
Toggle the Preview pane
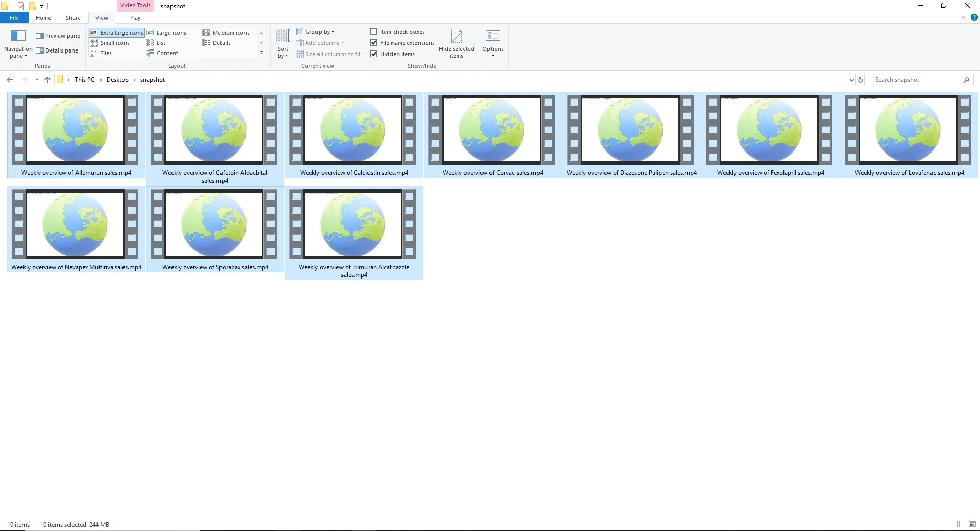pyautogui.click(x=58, y=35)
